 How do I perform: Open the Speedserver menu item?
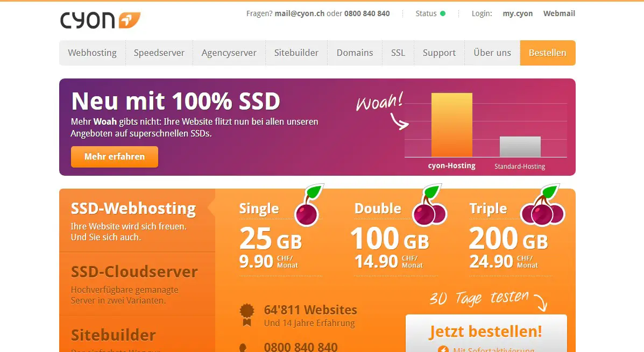(159, 53)
